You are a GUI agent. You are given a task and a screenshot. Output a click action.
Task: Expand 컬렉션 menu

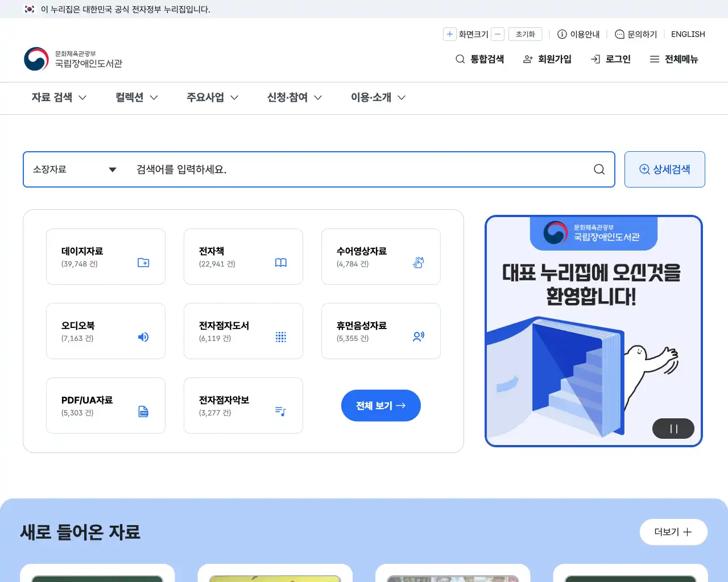(136, 98)
